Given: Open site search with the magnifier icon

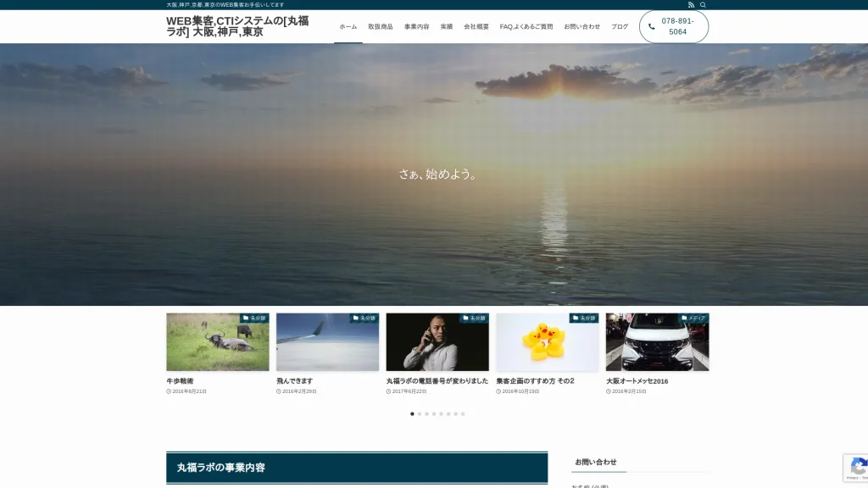Looking at the screenshot, I should (703, 5).
